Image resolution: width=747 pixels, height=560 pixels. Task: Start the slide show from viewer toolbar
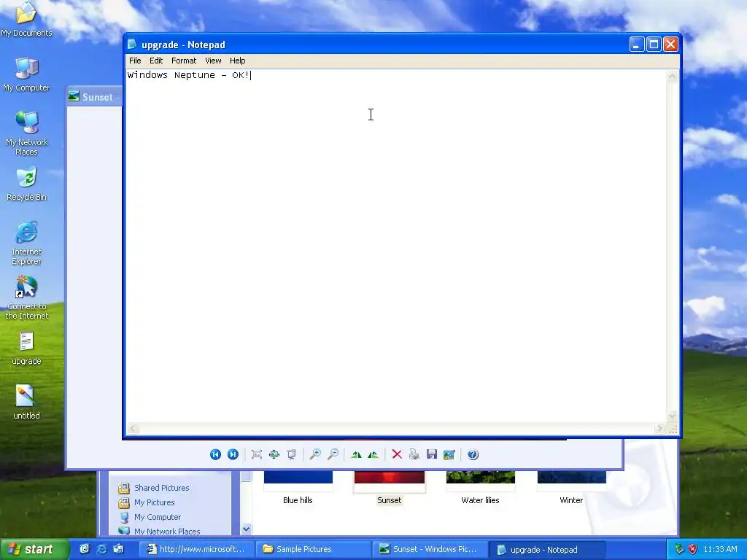[292, 454]
